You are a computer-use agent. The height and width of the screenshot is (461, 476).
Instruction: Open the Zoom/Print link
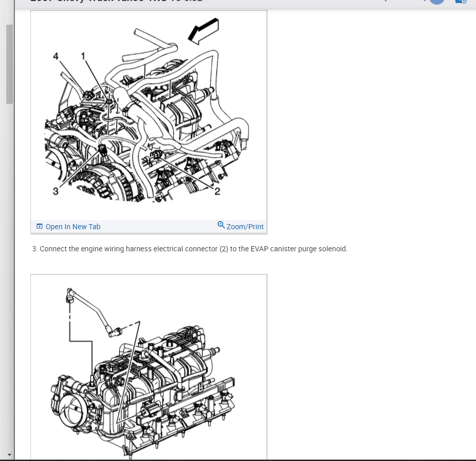245,227
